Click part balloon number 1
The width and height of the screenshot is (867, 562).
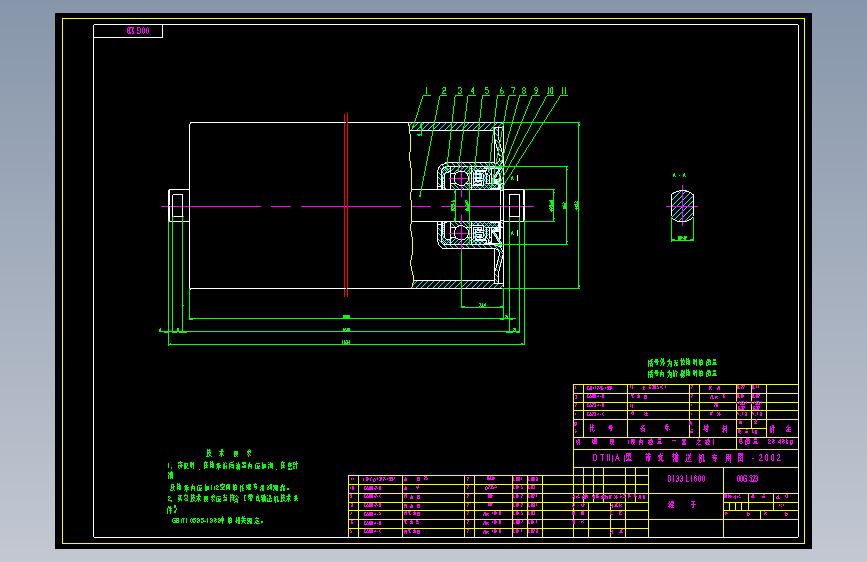(x=426, y=91)
